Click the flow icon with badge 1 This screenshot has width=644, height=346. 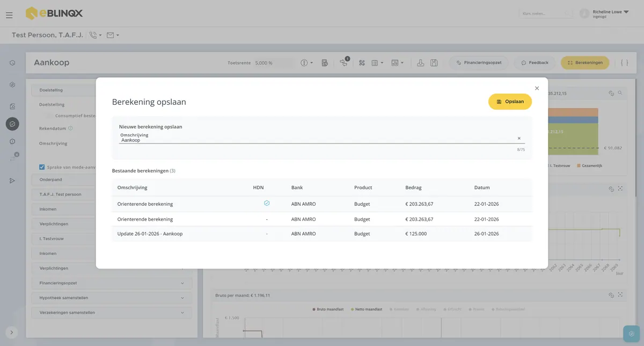(343, 62)
